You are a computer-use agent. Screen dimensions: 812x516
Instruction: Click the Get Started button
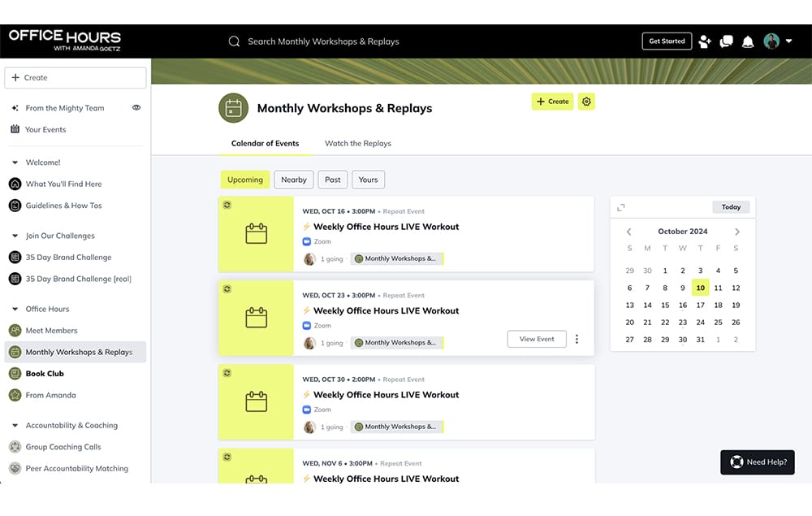[667, 41]
